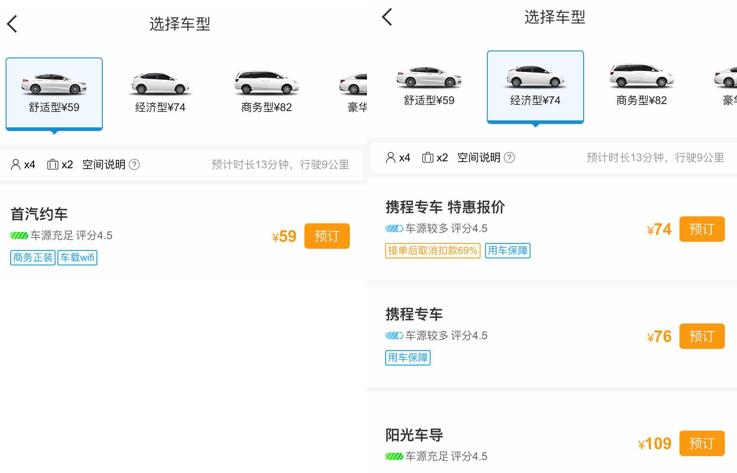Image resolution: width=737 pixels, height=473 pixels.
Task: Tap the 商务正装 tag
Action: (33, 258)
